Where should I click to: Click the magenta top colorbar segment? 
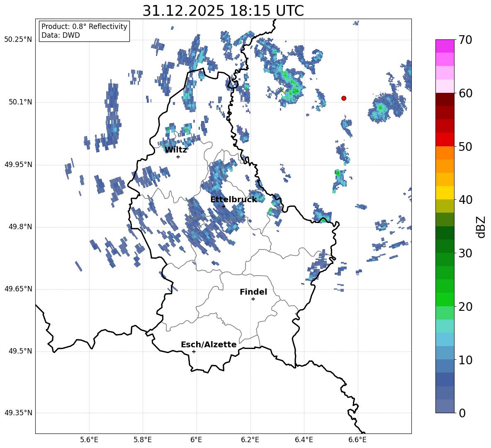445,46
